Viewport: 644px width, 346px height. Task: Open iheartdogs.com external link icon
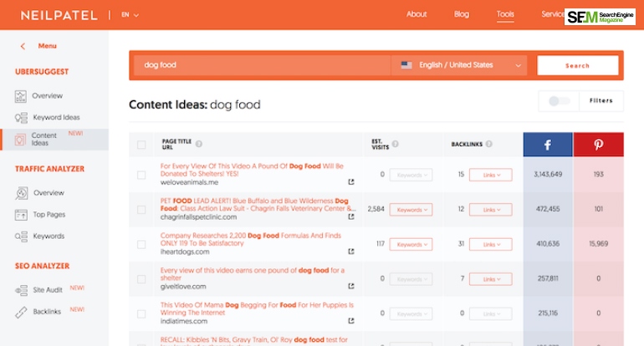click(351, 252)
